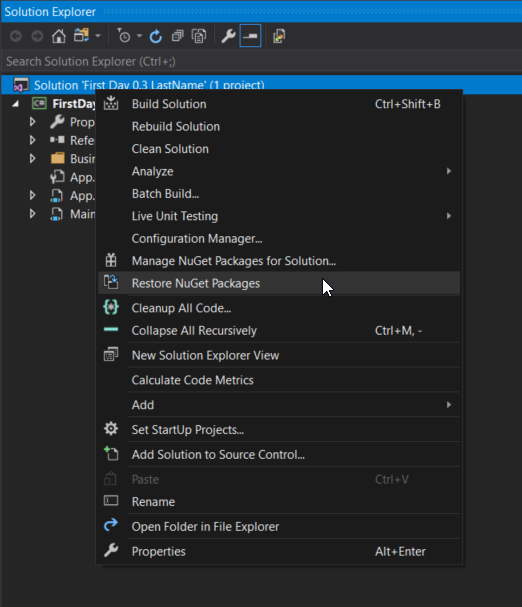This screenshot has height=607, width=522.
Task: Toggle the Preview Selected Items button
Action: 250,36
